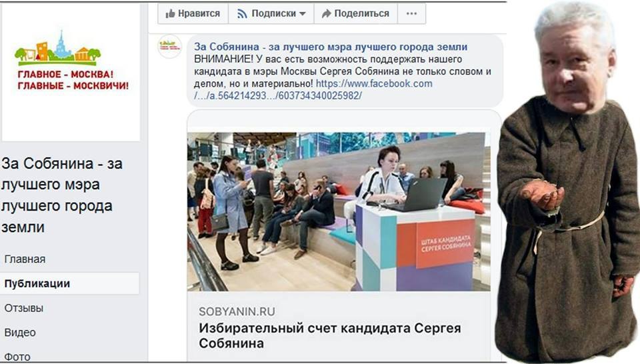Viewport: 640px width, 364px height.
Task: Click the page title in left column
Action: pyautogui.click(x=62, y=195)
